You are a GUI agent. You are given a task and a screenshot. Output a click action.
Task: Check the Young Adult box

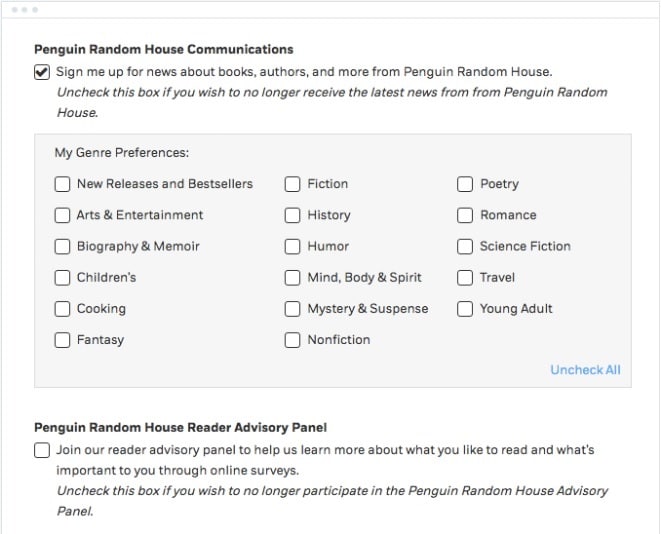[x=465, y=309]
